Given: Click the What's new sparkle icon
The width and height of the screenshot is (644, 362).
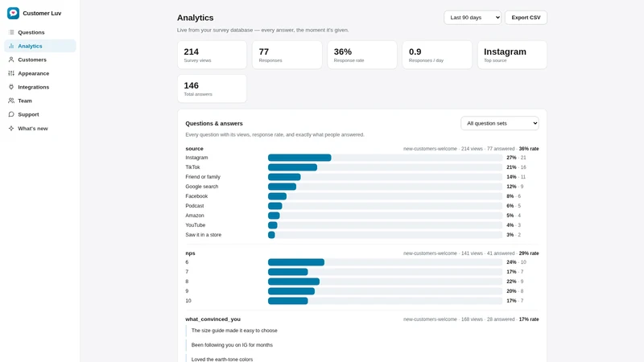Looking at the screenshot, I should tap(11, 128).
